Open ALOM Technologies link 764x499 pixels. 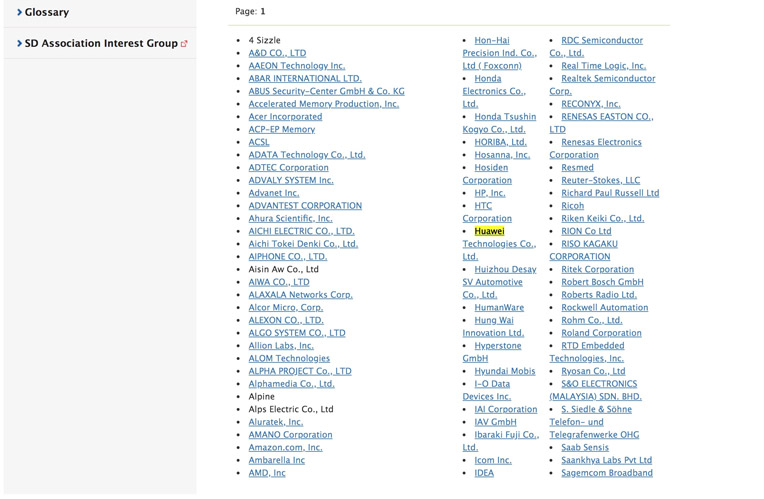click(x=289, y=358)
